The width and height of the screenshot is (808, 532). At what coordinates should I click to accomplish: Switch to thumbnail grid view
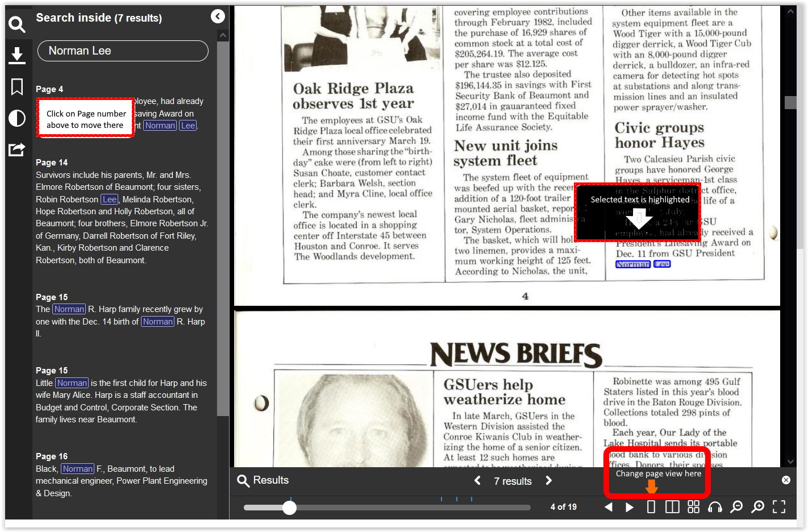[x=693, y=507]
